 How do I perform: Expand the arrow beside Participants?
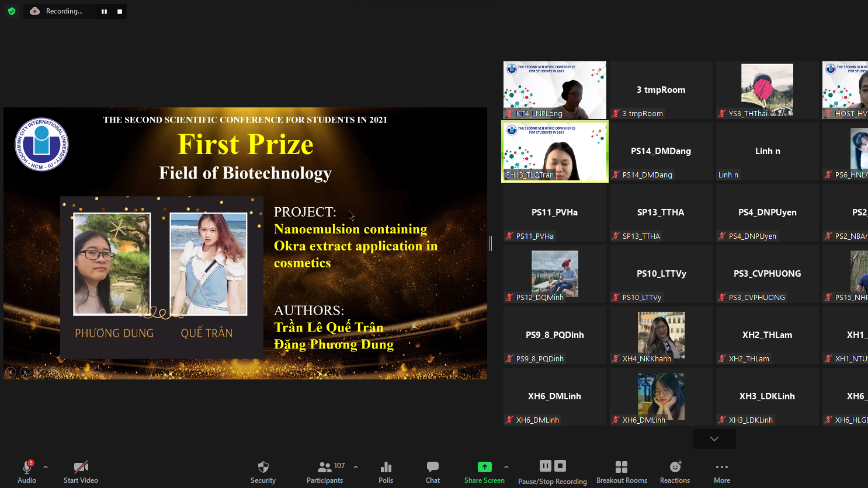click(356, 467)
